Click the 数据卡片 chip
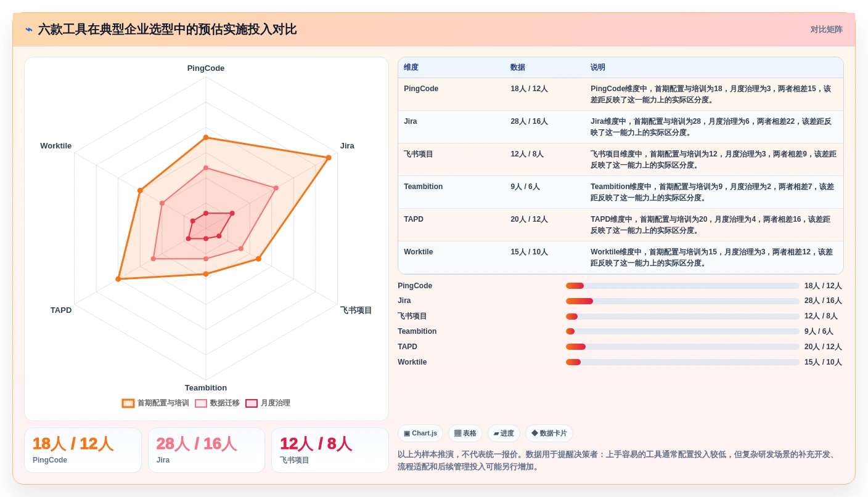Viewport: 868px width, 497px height. (549, 434)
